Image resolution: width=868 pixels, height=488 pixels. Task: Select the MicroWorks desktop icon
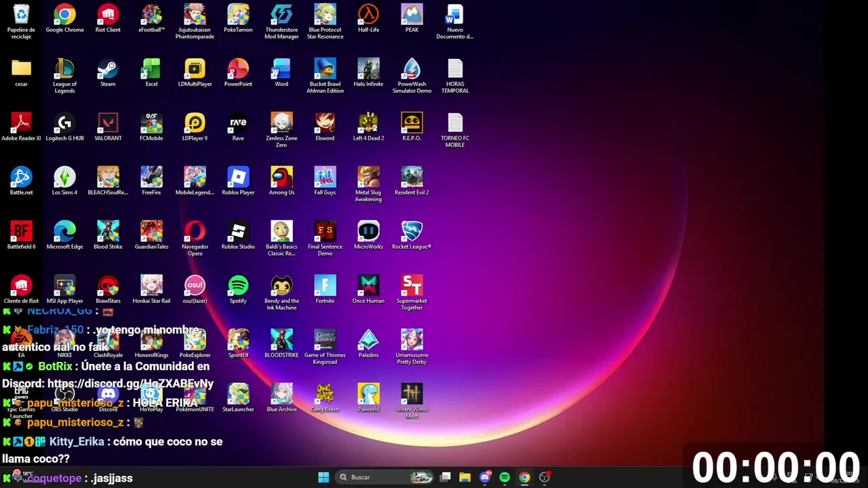tap(368, 236)
